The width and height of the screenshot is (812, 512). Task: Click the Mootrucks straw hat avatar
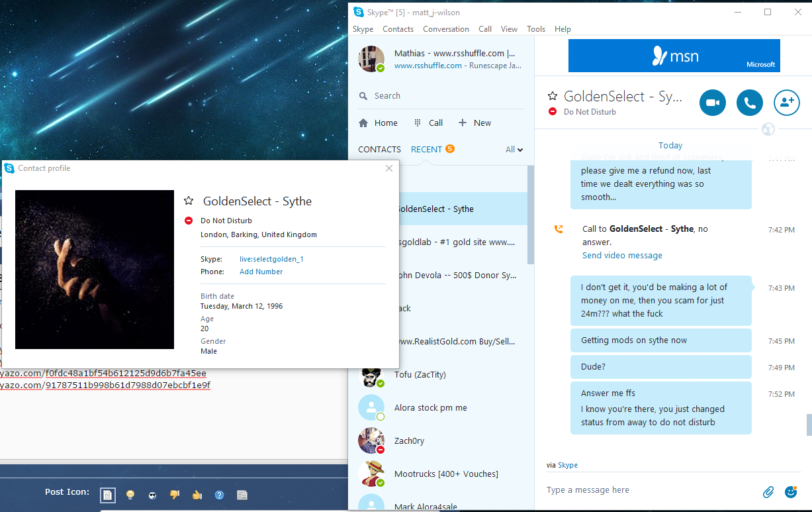(371, 474)
